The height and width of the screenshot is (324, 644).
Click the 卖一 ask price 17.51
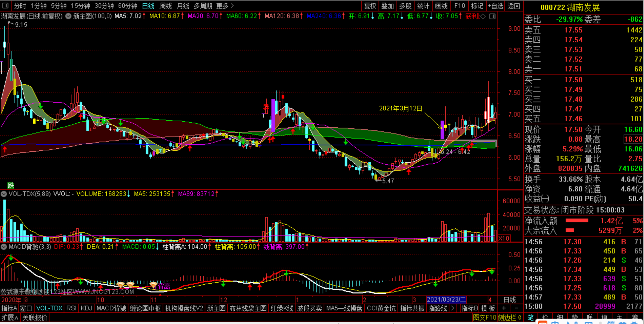tap(573, 69)
